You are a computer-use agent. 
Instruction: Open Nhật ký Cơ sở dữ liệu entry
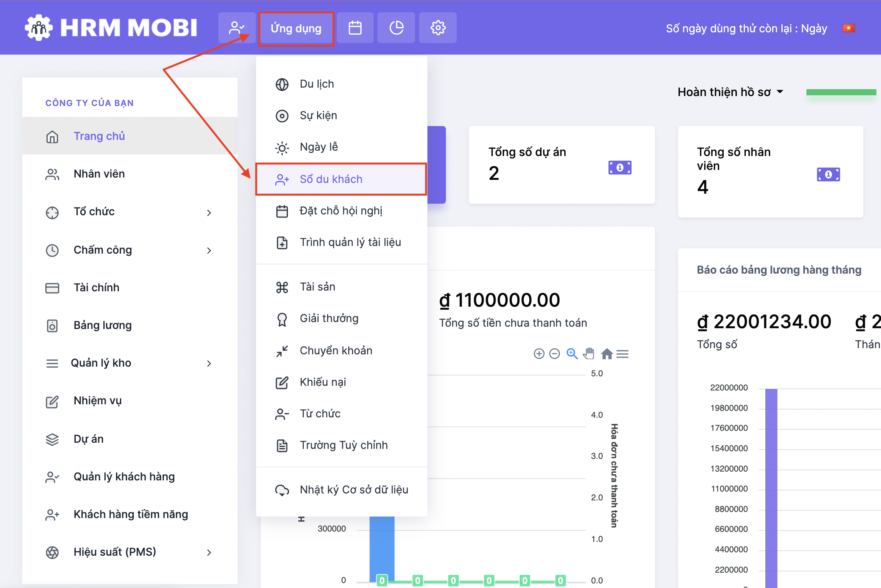tap(341, 490)
